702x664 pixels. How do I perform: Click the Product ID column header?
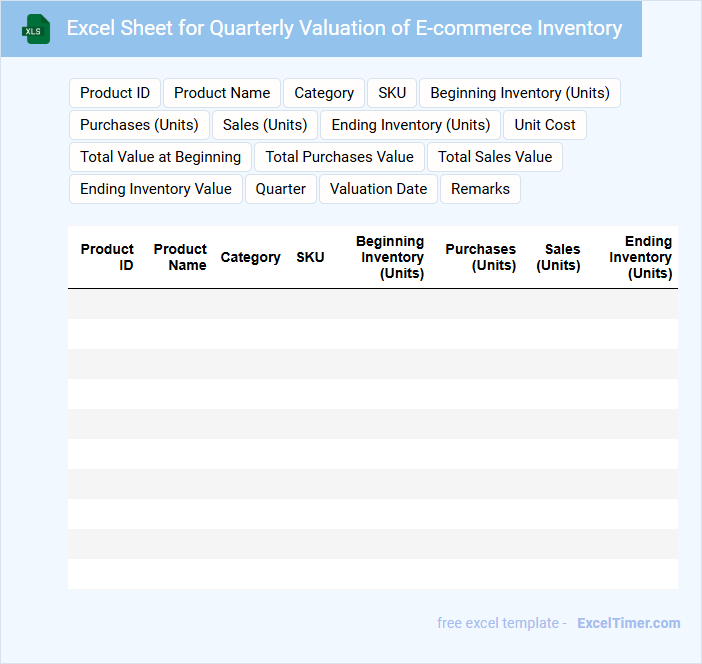pos(107,257)
